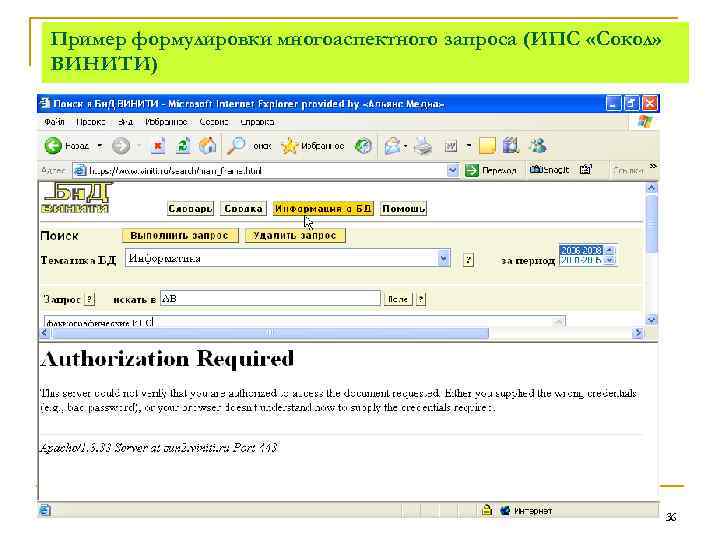
Task: Open the Избранное menu
Action: pyautogui.click(x=166, y=122)
